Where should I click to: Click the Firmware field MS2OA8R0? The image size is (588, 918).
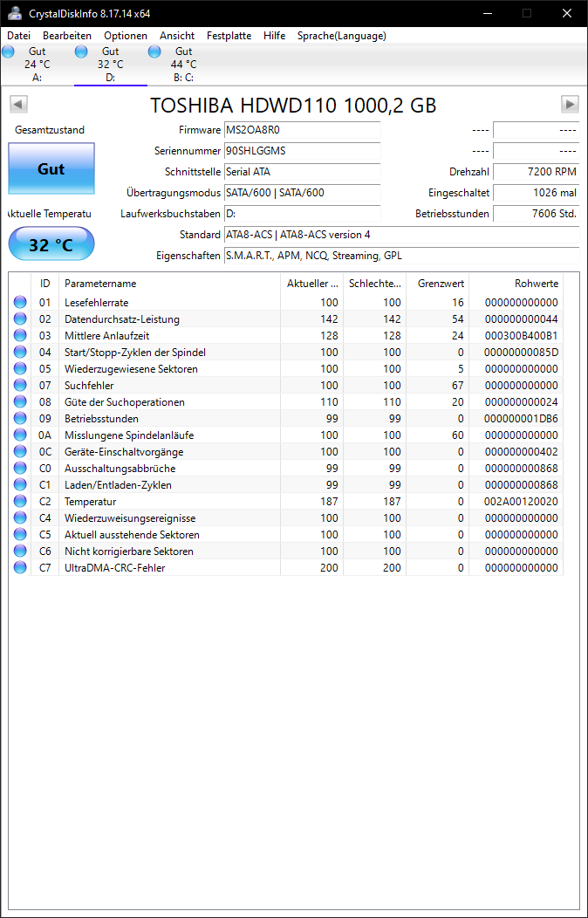pos(302,130)
